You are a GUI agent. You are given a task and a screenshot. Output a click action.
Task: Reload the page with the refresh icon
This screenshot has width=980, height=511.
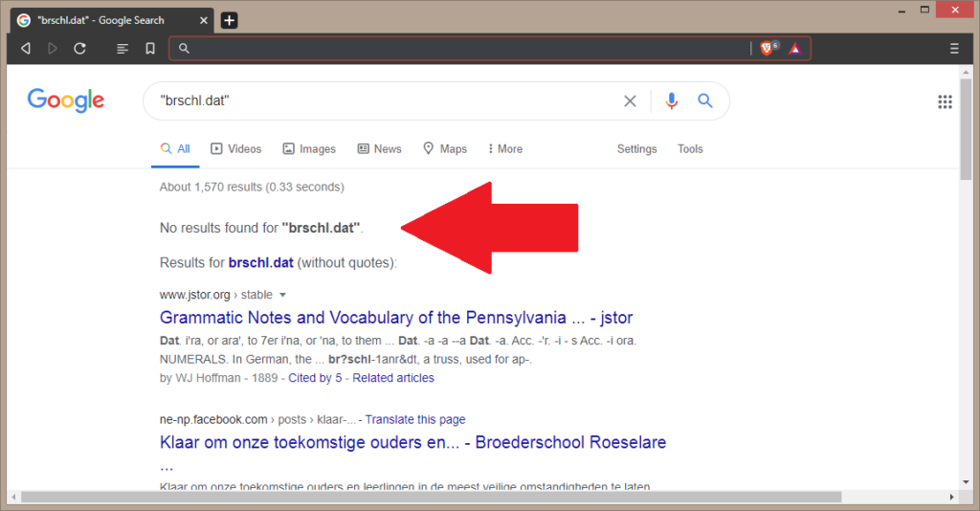[x=80, y=48]
